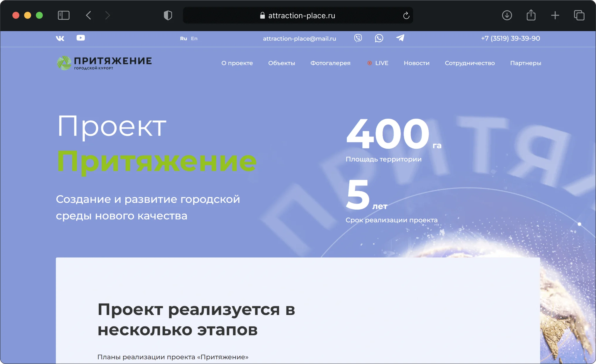Minimize the Safari window
Screen dimensions: 596x364
(28, 15)
